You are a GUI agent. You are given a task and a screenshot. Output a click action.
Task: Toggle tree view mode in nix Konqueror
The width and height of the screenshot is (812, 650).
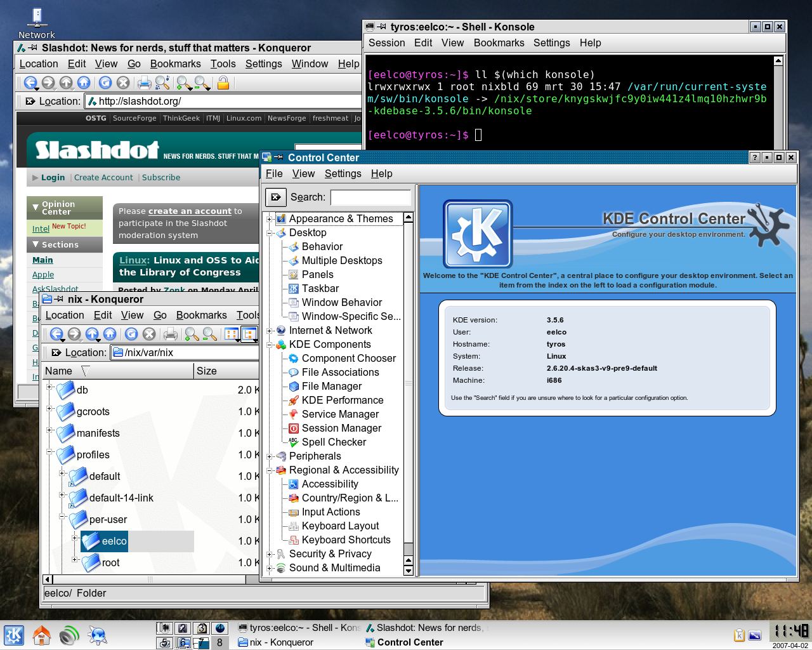249,334
